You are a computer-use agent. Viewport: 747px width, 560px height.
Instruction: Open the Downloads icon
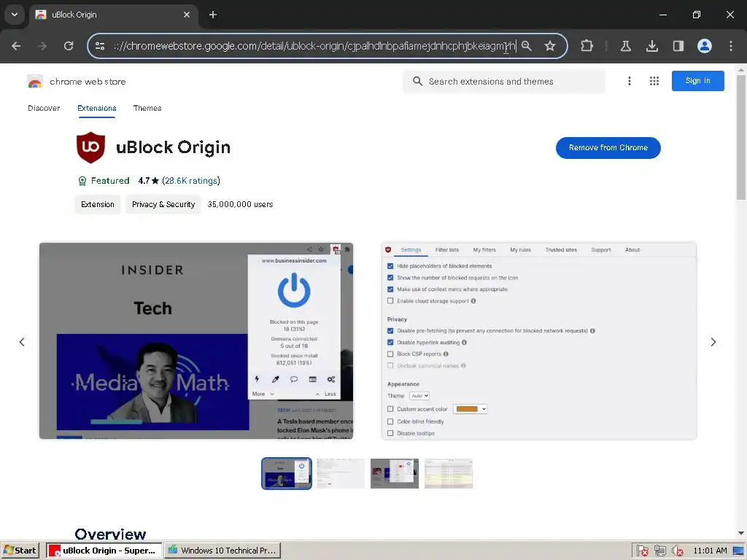pos(651,46)
